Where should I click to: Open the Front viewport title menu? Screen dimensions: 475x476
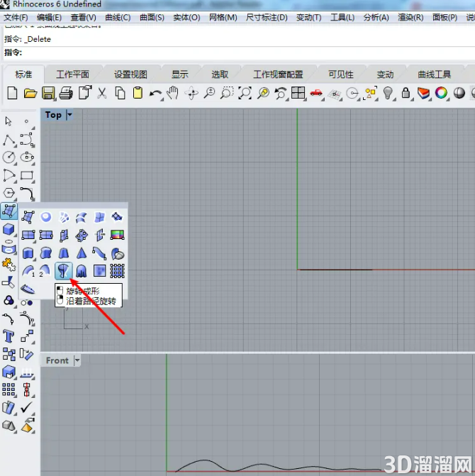coord(57,360)
